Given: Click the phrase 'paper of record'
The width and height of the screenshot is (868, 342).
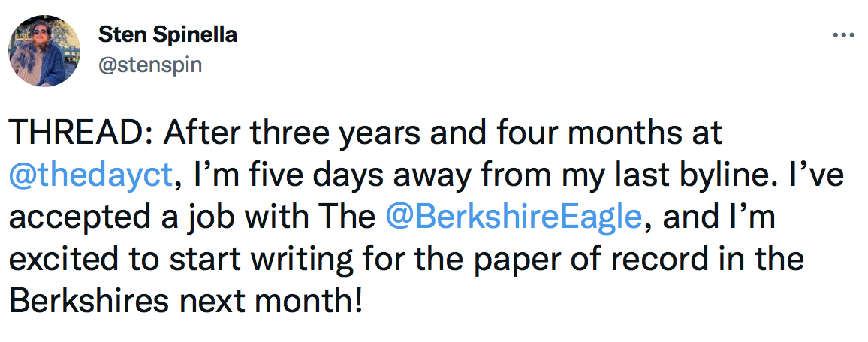Looking at the screenshot, I should [x=581, y=259].
